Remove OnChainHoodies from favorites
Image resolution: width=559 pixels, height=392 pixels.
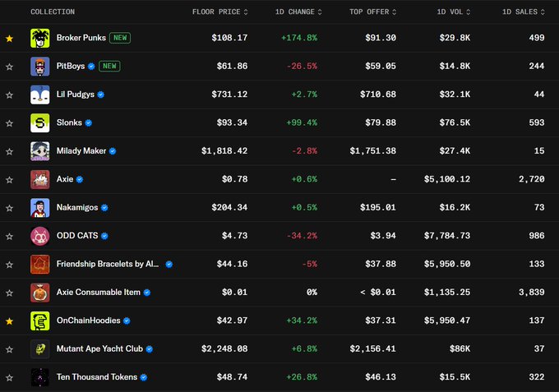pyautogui.click(x=9, y=321)
